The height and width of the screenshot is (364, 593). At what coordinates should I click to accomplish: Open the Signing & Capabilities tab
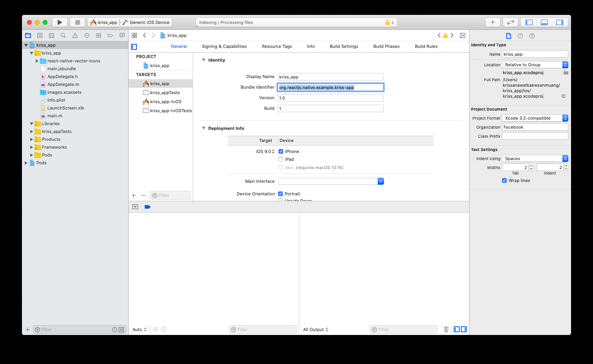(224, 46)
